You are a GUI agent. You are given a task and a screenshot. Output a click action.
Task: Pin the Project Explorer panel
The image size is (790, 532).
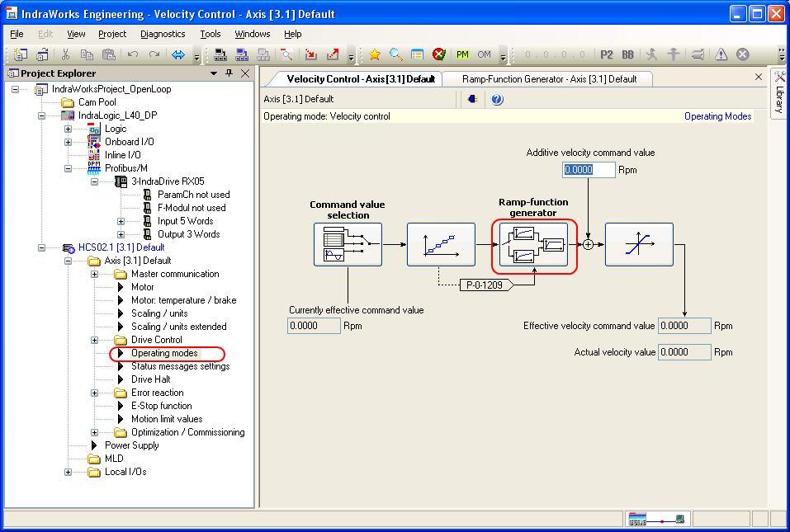point(229,73)
